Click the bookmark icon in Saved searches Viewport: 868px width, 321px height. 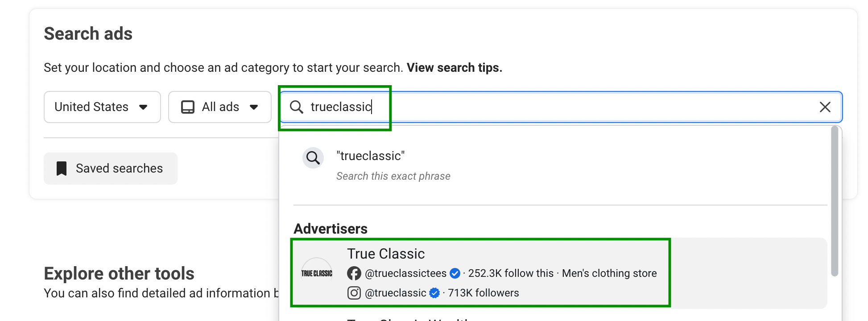(x=62, y=169)
